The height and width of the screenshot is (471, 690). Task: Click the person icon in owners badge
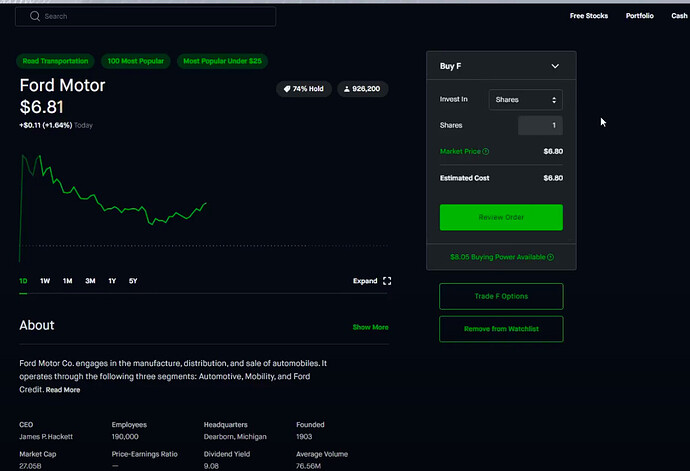pos(347,89)
